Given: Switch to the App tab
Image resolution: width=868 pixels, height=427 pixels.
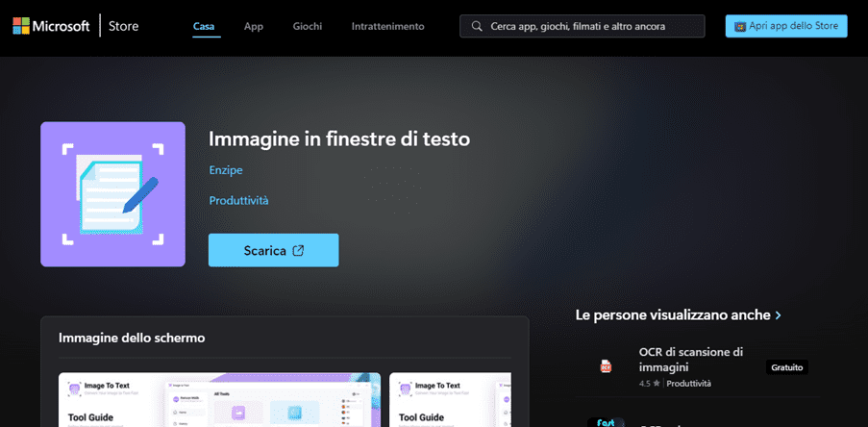Looking at the screenshot, I should point(254,26).
